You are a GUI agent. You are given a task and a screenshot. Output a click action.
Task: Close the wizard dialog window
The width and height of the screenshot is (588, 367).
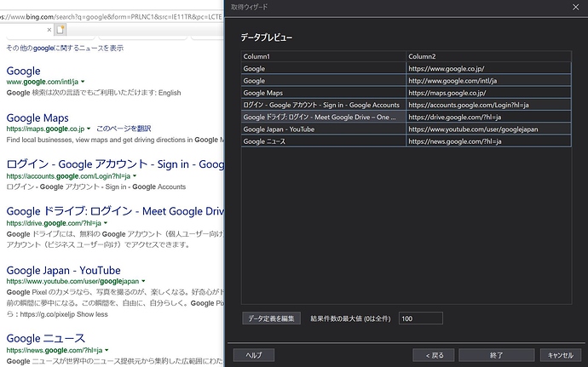[575, 7]
